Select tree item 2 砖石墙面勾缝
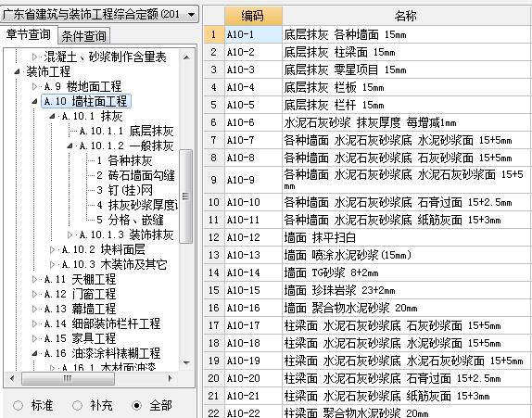The image size is (532, 418). tap(135, 175)
